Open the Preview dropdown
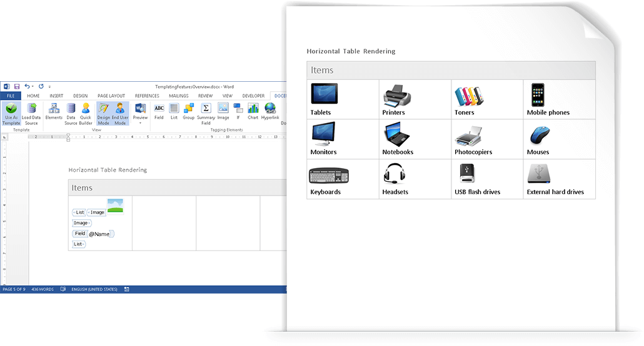Viewport: 644px width, 346px height. 140,114
